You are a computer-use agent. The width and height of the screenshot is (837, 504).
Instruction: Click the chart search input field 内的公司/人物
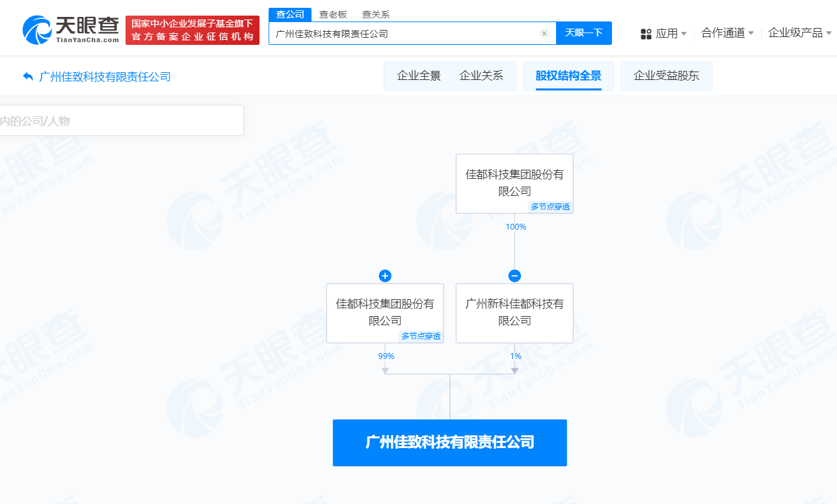[x=117, y=120]
